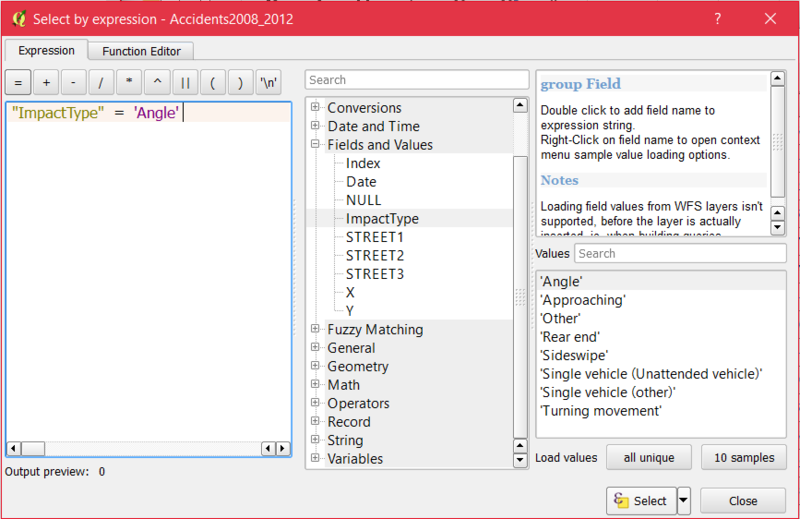
Task: Collapse the Fields and Values group
Action: click(316, 145)
